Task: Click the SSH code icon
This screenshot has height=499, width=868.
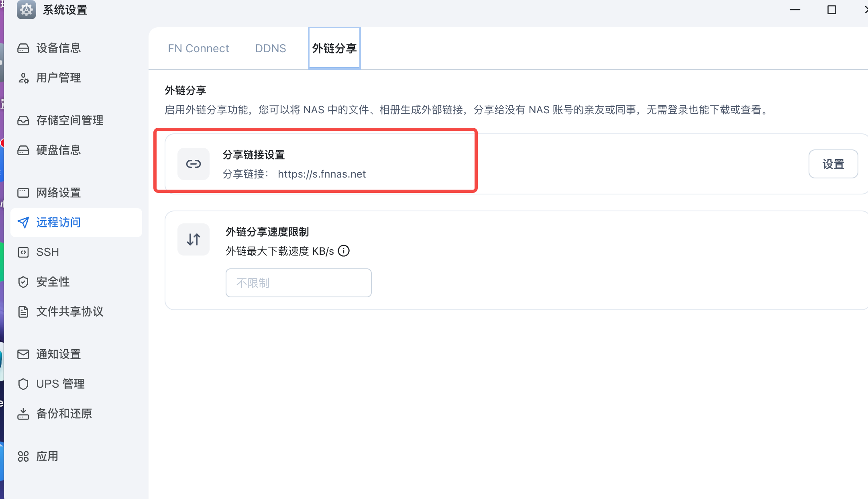Action: point(23,252)
